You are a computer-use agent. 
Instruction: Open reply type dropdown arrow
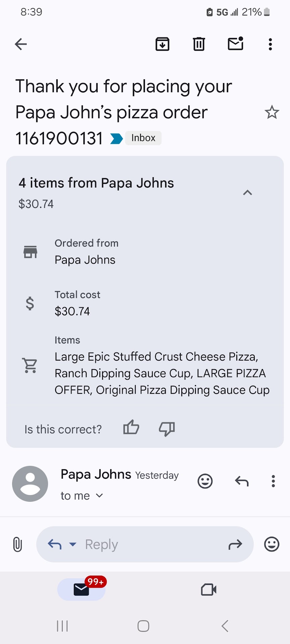73,544
